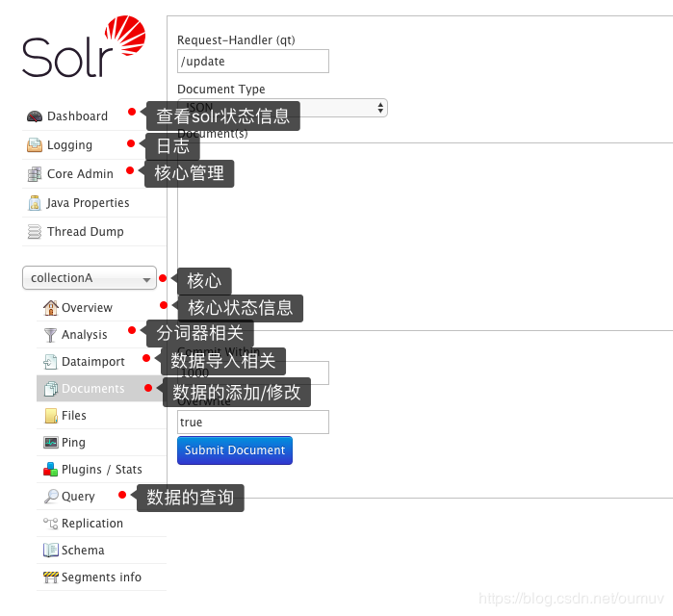Open the collectionA core selector dropdown
Screen dimensions: 673x616
coord(90,278)
